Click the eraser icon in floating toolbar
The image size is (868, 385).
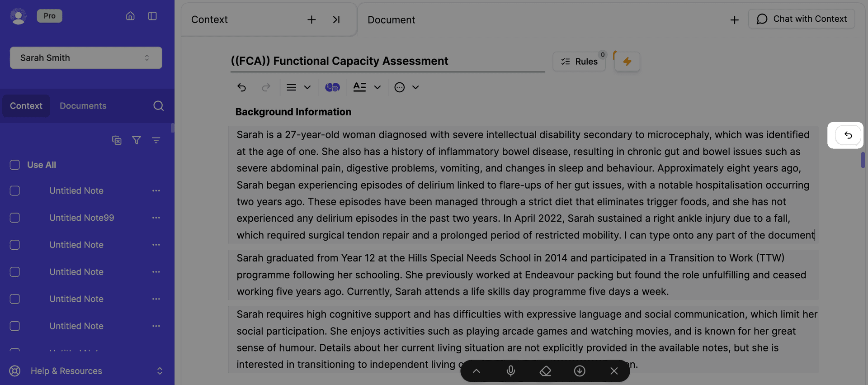pyautogui.click(x=545, y=371)
